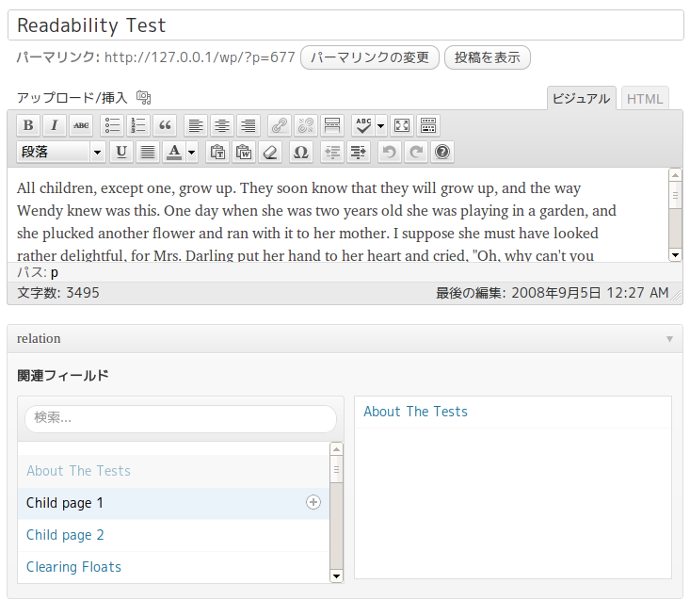The height and width of the screenshot is (616, 690).
Task: Click inside the editor body text
Action: pos(338,215)
